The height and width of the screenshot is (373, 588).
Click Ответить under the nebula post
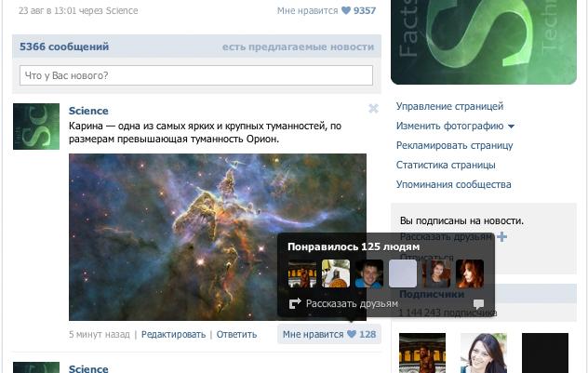pyautogui.click(x=236, y=334)
